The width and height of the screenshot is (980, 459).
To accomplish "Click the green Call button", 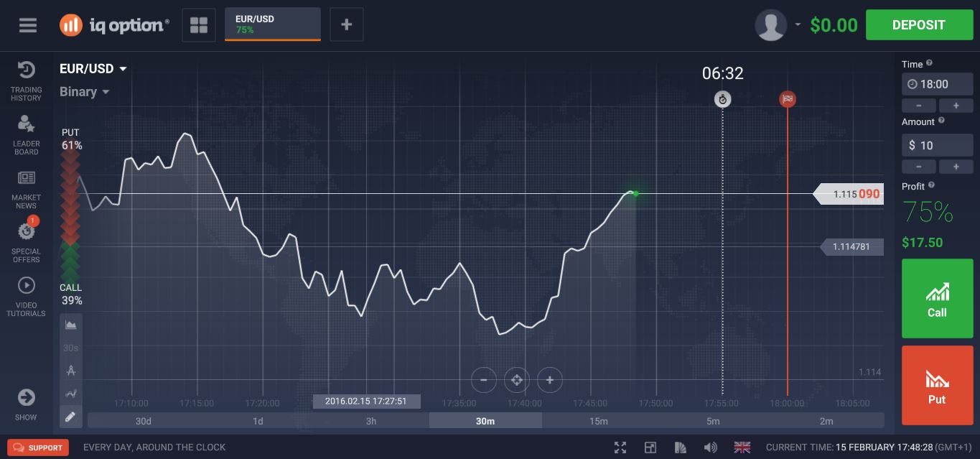I will click(x=937, y=298).
